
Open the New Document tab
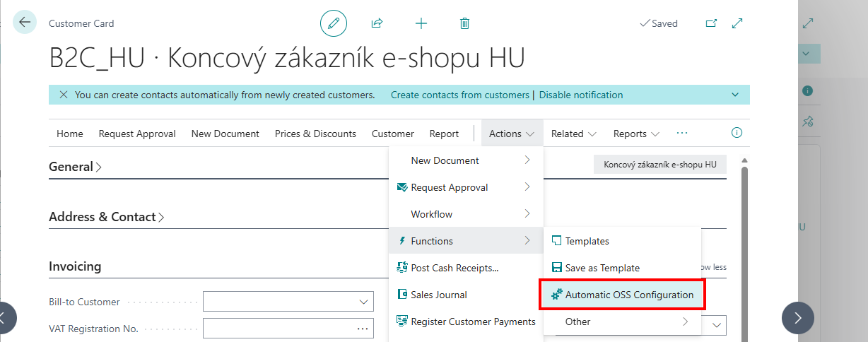[x=225, y=134]
